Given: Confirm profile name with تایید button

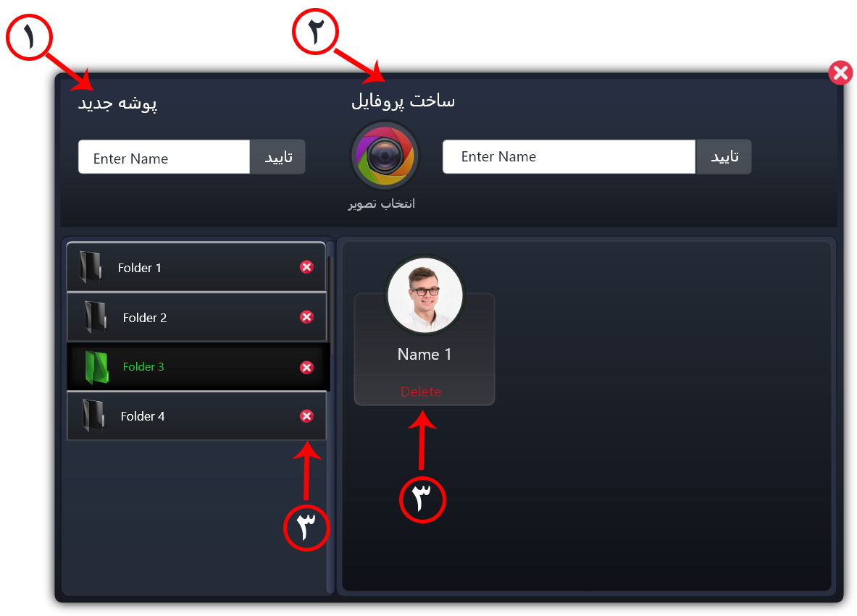Looking at the screenshot, I should 723,157.
